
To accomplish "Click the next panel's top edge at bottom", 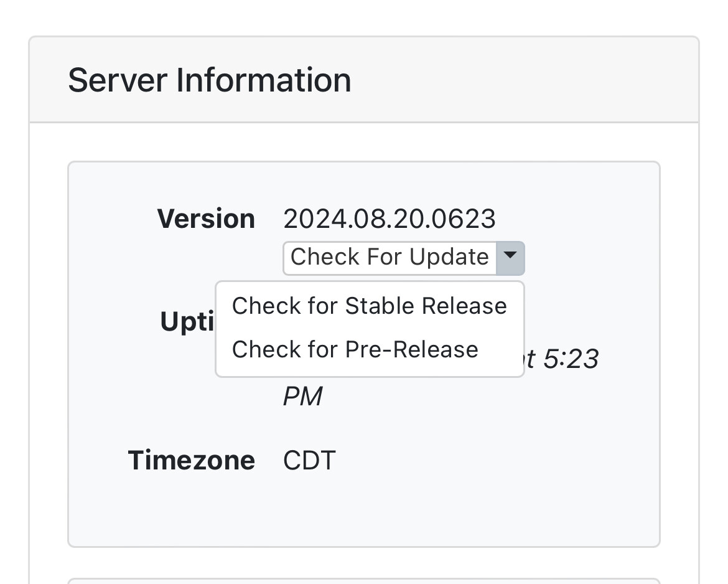I will pyautogui.click(x=363, y=580).
